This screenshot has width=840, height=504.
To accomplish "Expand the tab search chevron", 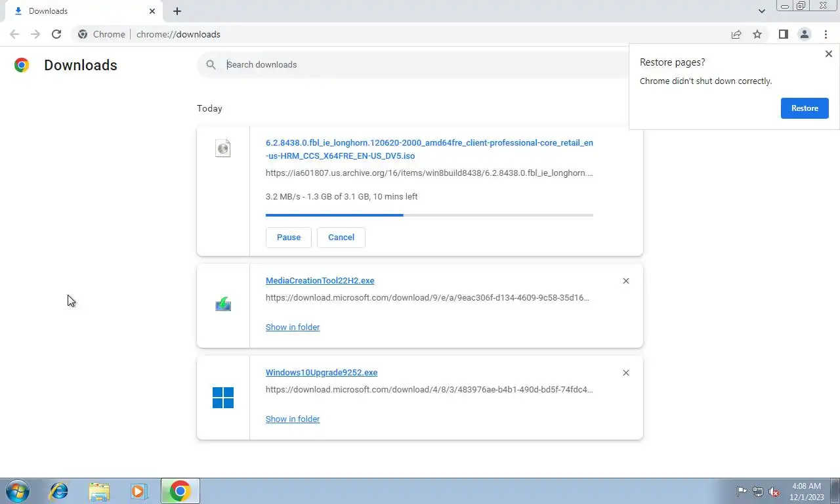I will click(761, 11).
